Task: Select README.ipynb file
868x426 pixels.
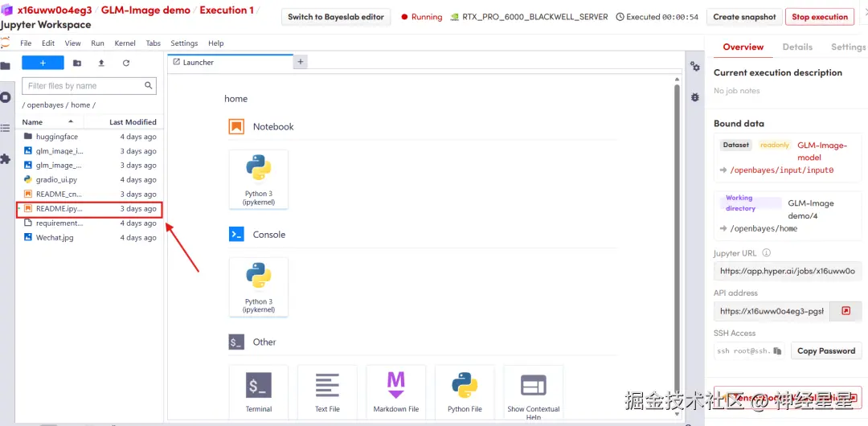Action: coord(90,209)
